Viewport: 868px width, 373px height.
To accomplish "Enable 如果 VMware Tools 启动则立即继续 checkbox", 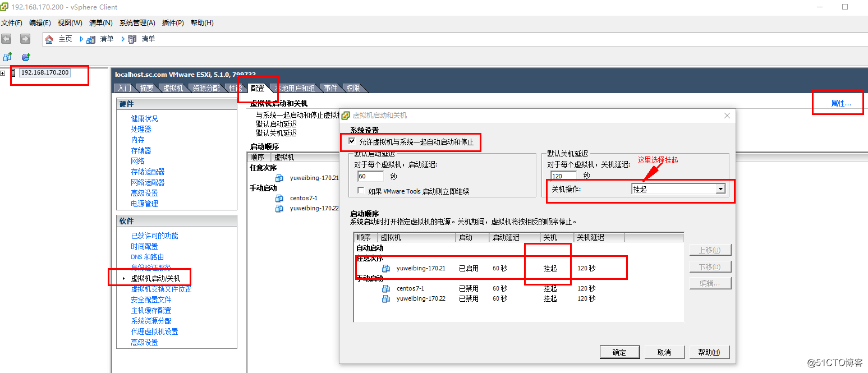I will (x=361, y=191).
